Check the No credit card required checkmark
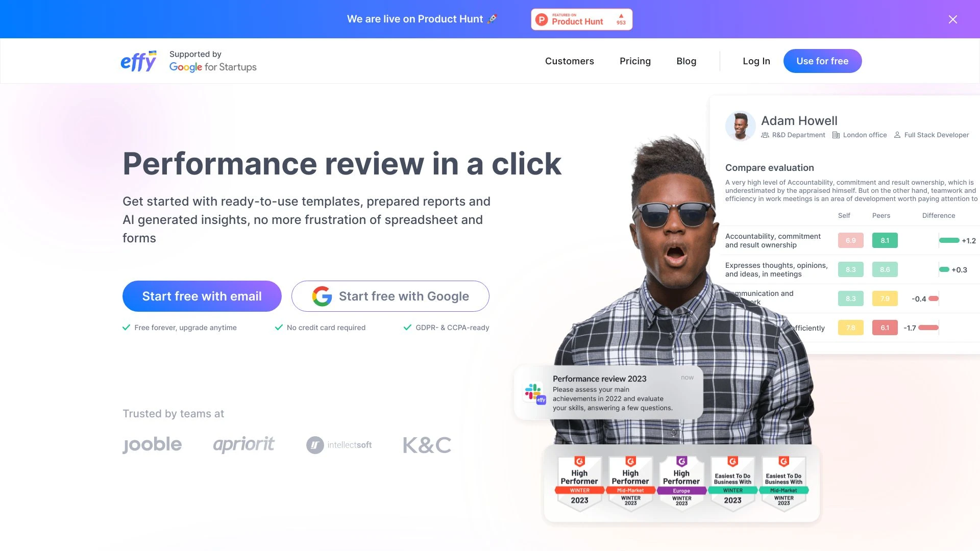The width and height of the screenshot is (980, 551). [278, 327]
